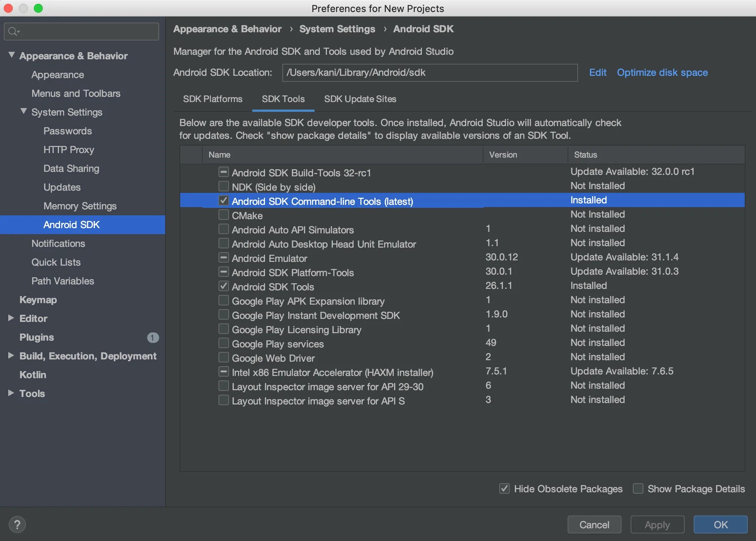
Task: Open Path Variables settings
Action: click(63, 281)
